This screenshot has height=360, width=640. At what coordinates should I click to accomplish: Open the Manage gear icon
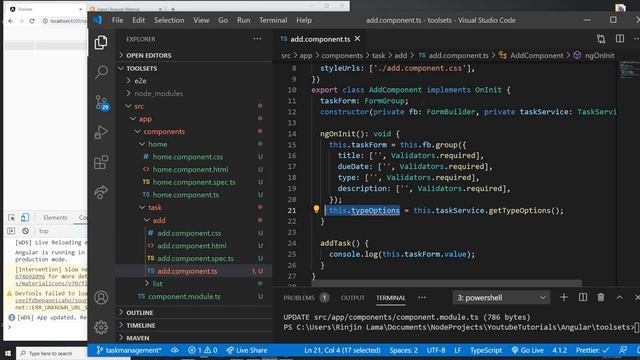click(x=101, y=327)
